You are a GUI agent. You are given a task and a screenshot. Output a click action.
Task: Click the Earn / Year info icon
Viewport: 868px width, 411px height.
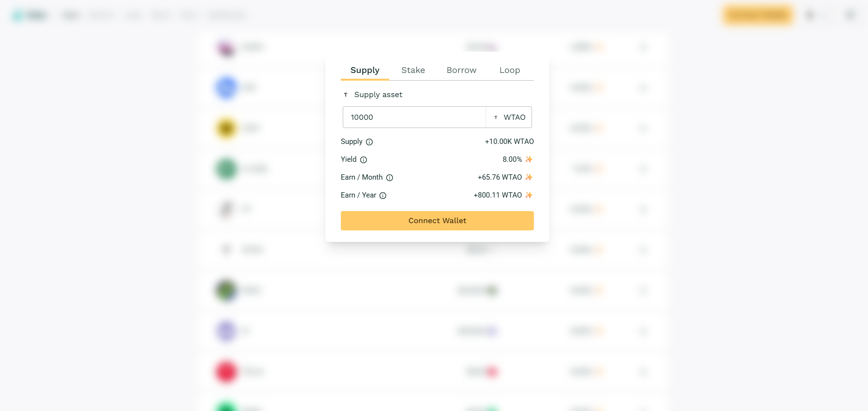(383, 196)
